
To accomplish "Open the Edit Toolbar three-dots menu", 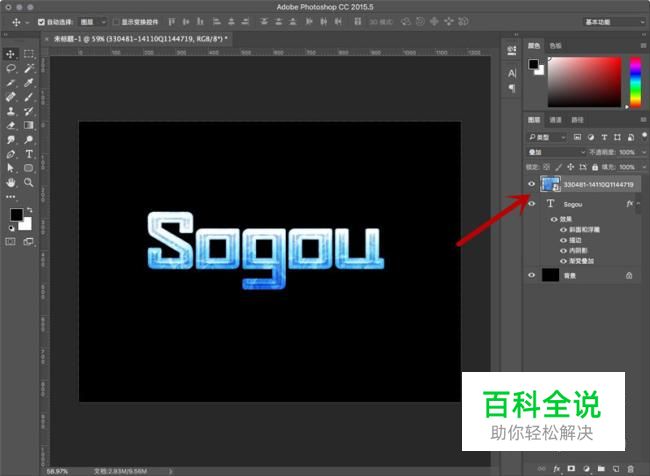I will (x=10, y=197).
